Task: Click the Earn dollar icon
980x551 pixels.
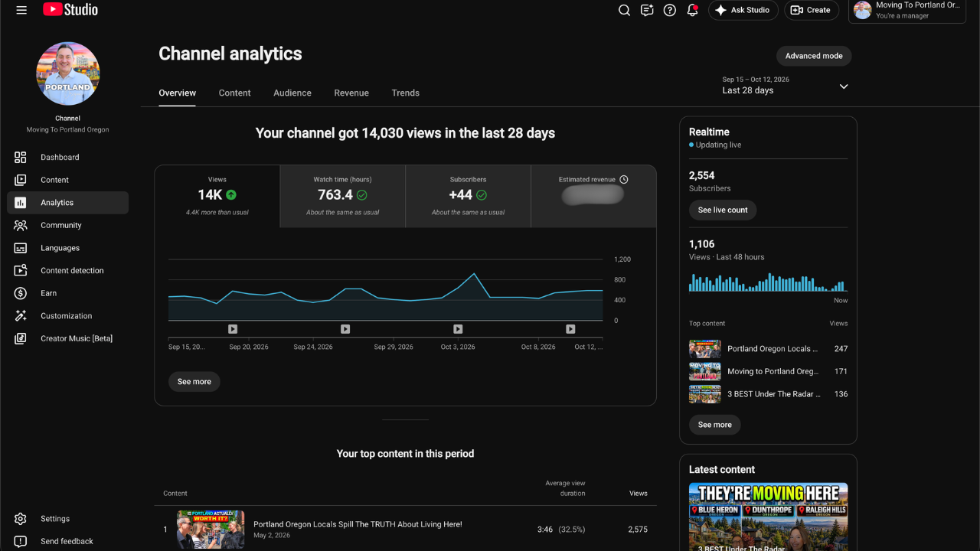Action: tap(21, 293)
